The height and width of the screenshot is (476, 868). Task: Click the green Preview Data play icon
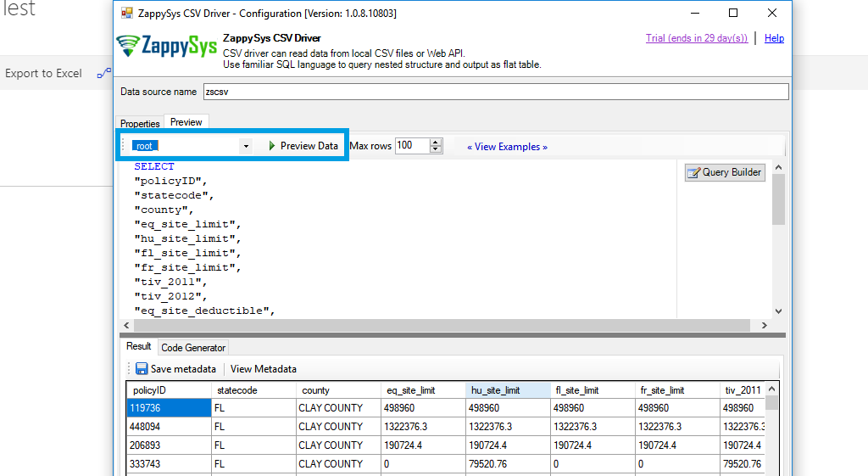tap(272, 146)
